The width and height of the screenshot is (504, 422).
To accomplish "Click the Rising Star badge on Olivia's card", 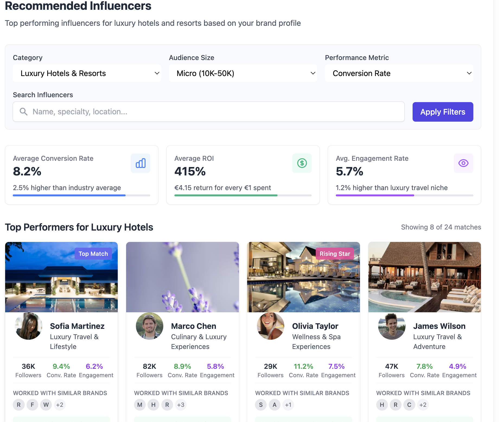I will click(x=334, y=254).
